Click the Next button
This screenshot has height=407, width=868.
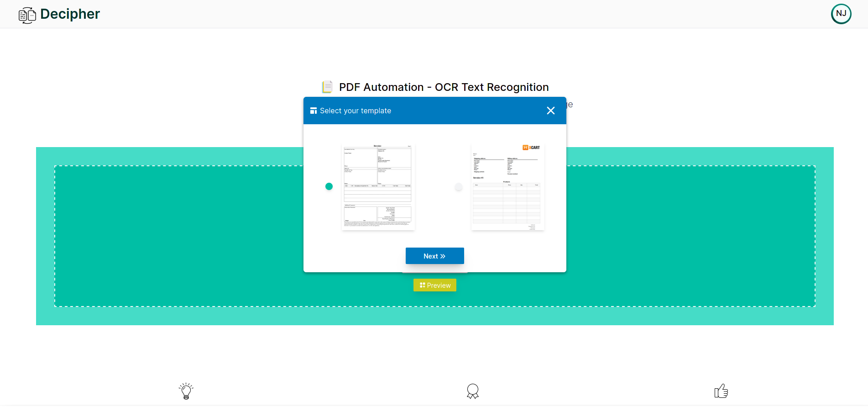coord(434,256)
